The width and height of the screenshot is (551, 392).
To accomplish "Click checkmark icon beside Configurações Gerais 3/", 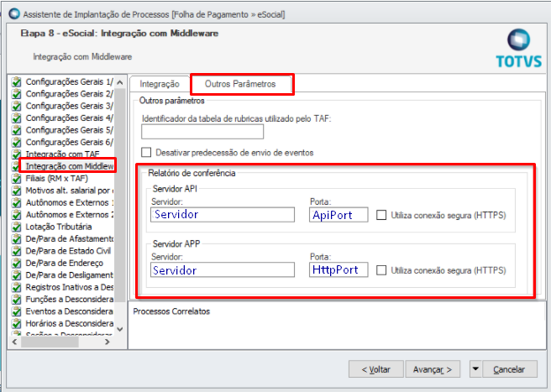I will tap(16, 106).
